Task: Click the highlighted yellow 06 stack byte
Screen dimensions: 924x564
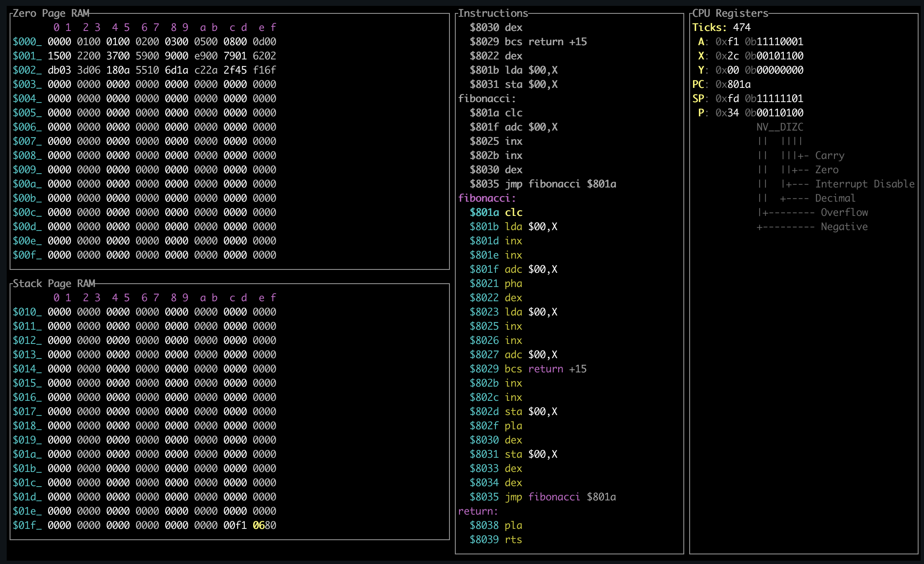Action: click(x=259, y=526)
